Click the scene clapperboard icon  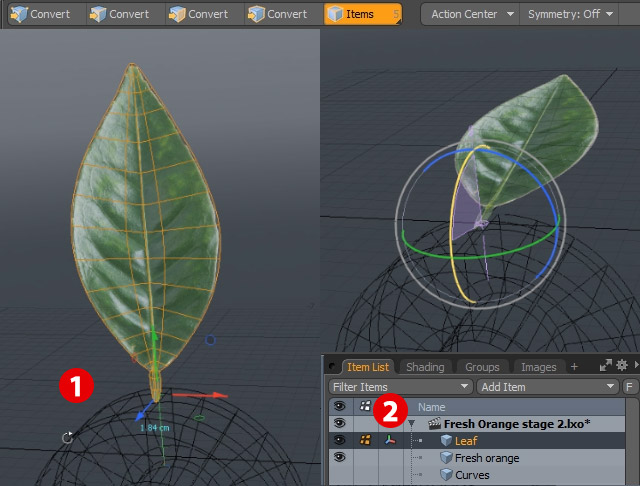coord(434,424)
